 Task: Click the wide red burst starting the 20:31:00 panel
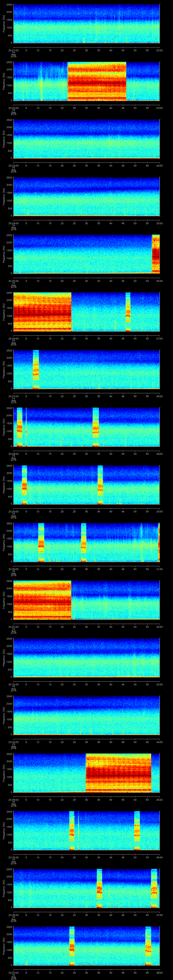coord(42,600)
